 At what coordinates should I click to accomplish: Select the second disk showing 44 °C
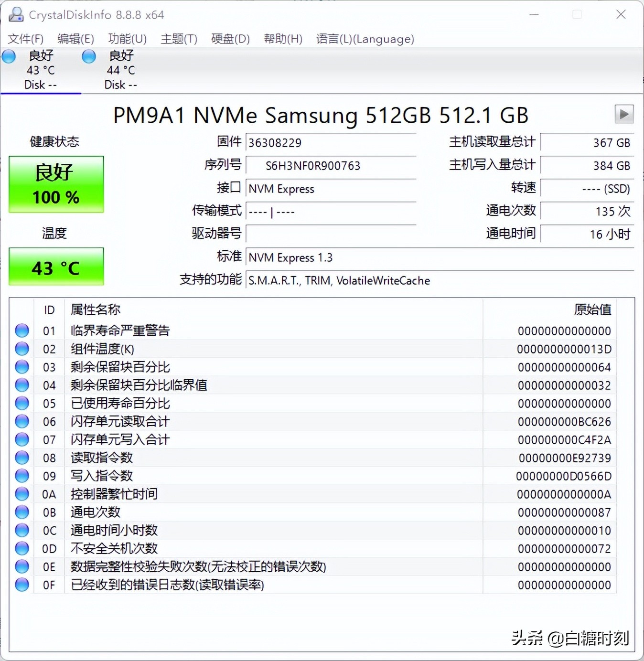click(120, 70)
